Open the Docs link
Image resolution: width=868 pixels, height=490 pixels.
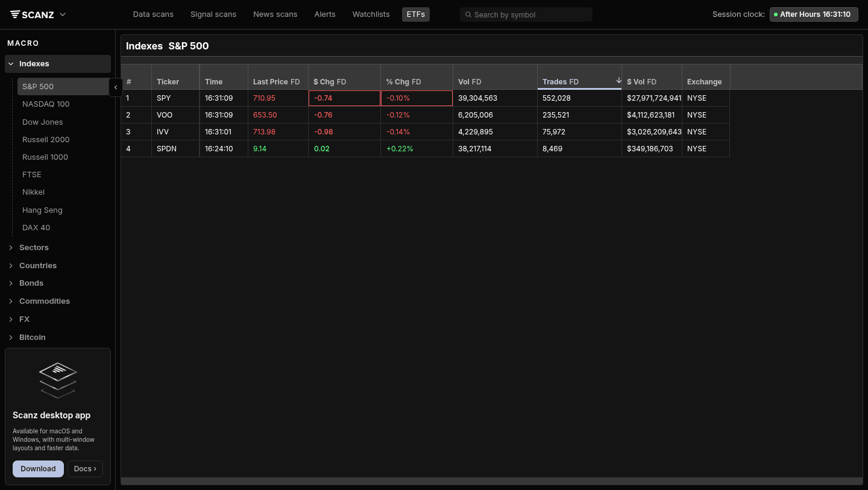pos(85,469)
